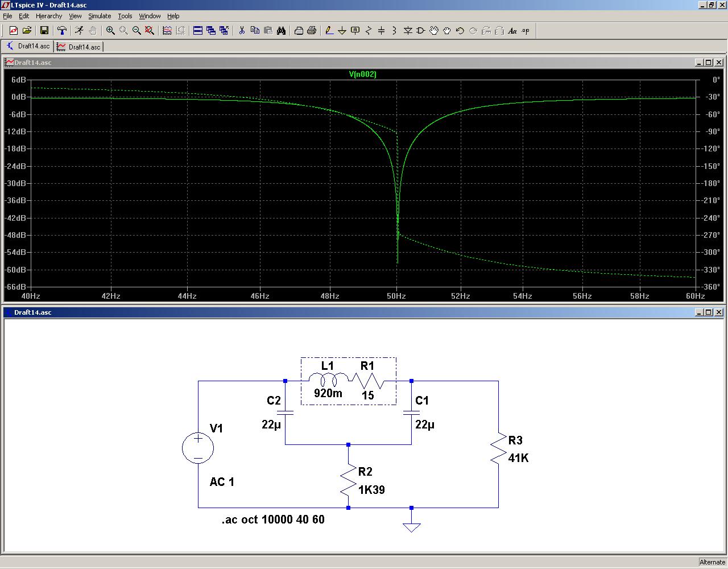The width and height of the screenshot is (728, 569).
Task: Print using the printer icon
Action: pos(312,31)
